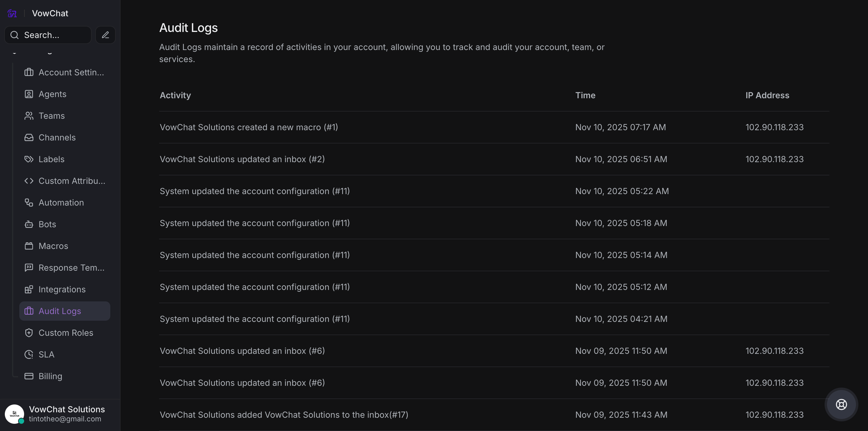The height and width of the screenshot is (431, 868).
Task: Open Response Templates in sidebar
Action: (x=71, y=268)
